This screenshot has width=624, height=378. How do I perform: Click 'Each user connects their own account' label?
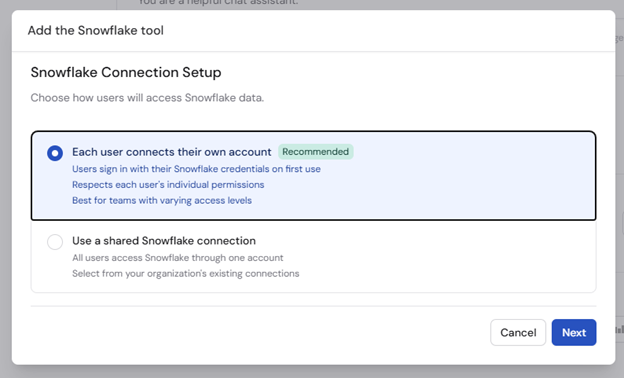[x=172, y=152]
